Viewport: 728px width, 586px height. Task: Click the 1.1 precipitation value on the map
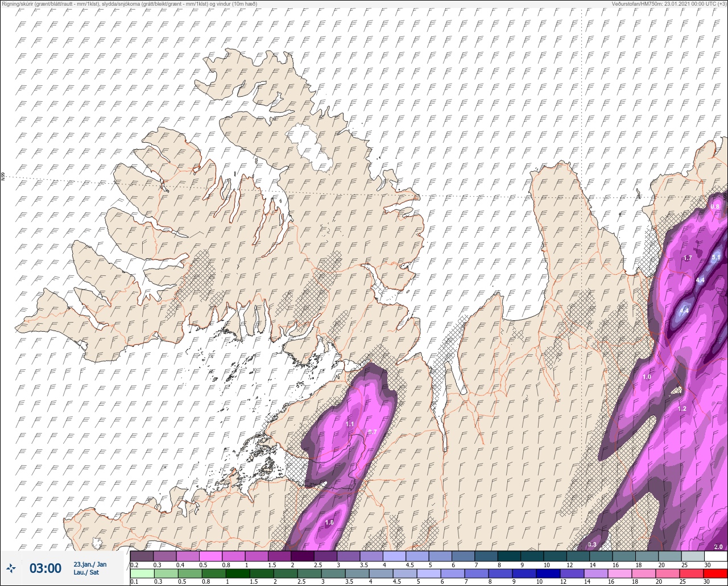[350, 424]
